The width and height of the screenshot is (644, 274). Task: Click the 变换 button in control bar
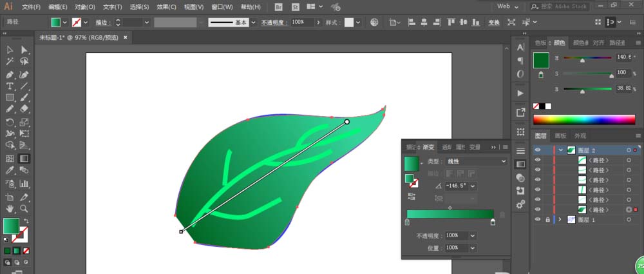(x=494, y=22)
